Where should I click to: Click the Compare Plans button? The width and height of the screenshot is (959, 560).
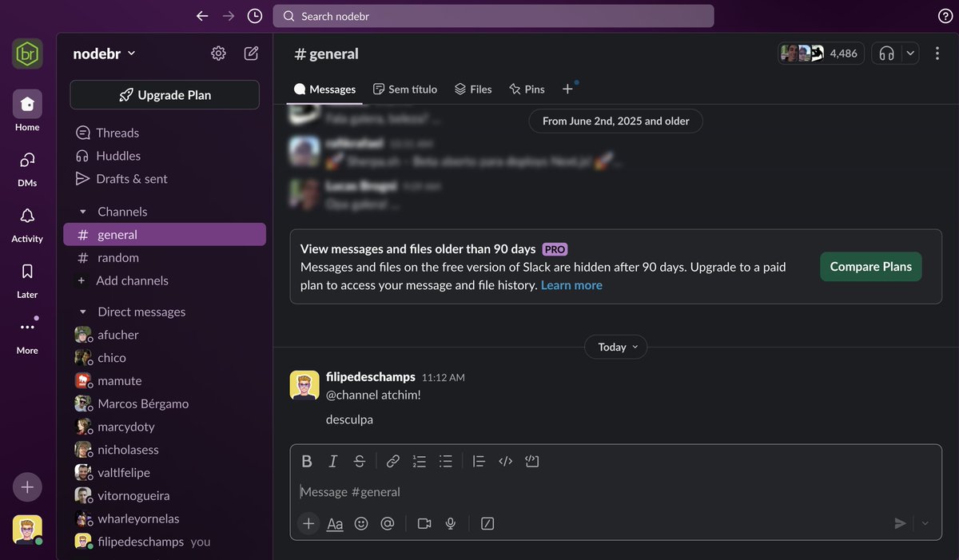[x=870, y=267]
